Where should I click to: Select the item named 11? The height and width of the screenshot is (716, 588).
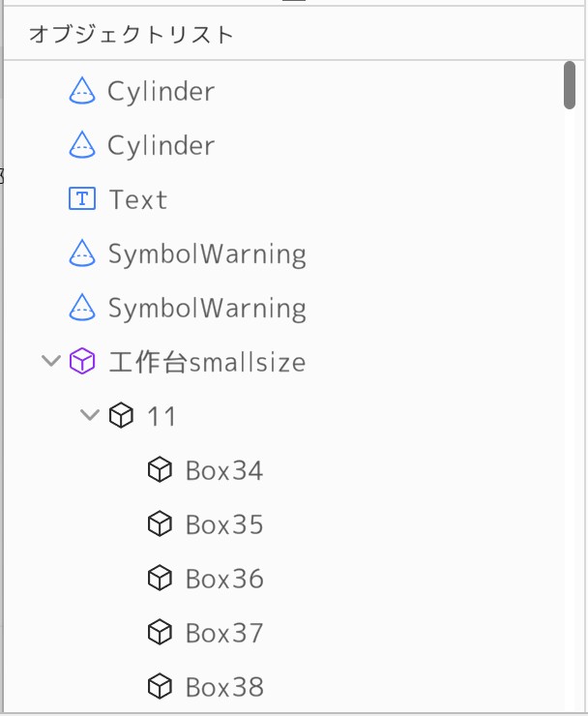(162, 416)
